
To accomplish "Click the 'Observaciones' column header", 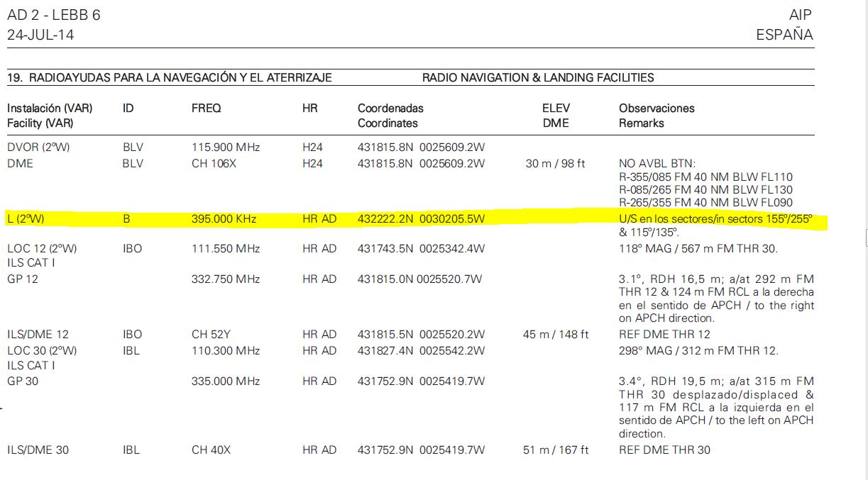I will tap(657, 108).
